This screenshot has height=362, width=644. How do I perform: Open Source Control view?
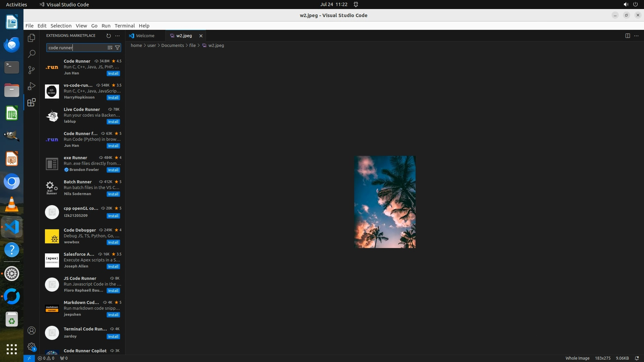coord(32,70)
